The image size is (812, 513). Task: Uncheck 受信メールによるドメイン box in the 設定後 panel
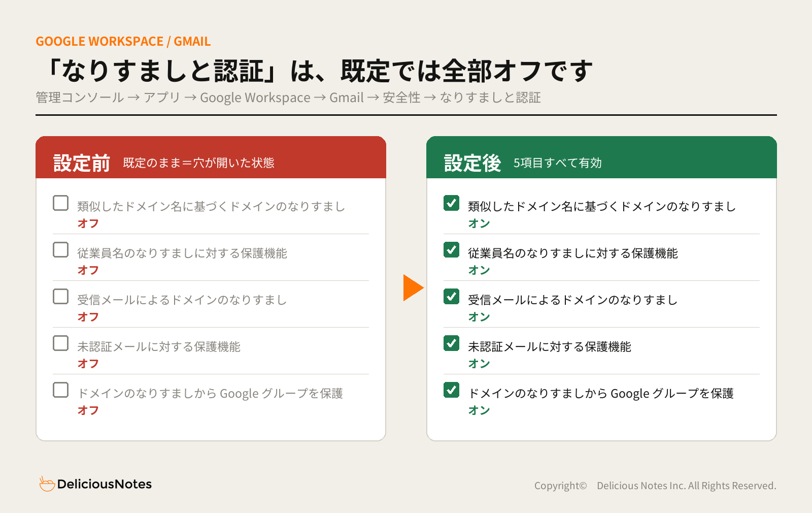(x=452, y=297)
